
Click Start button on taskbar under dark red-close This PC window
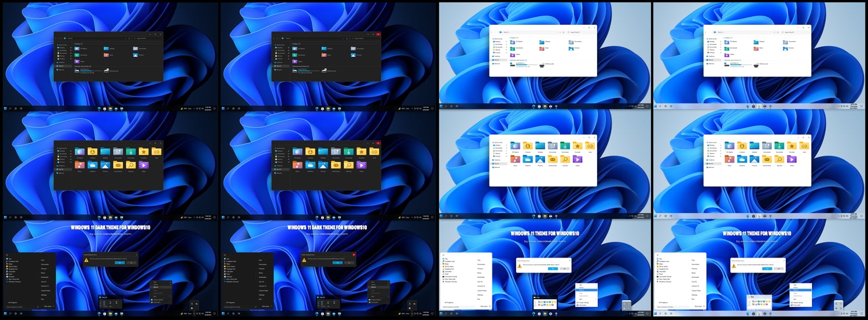(223, 108)
